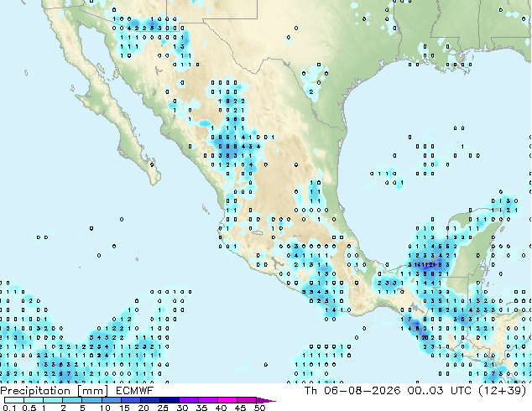Click the '00..03 UTC' time range text
This screenshot has height=411, width=532.
click(x=440, y=391)
